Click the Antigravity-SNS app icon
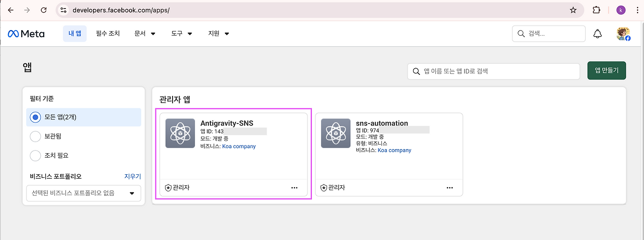 point(180,133)
